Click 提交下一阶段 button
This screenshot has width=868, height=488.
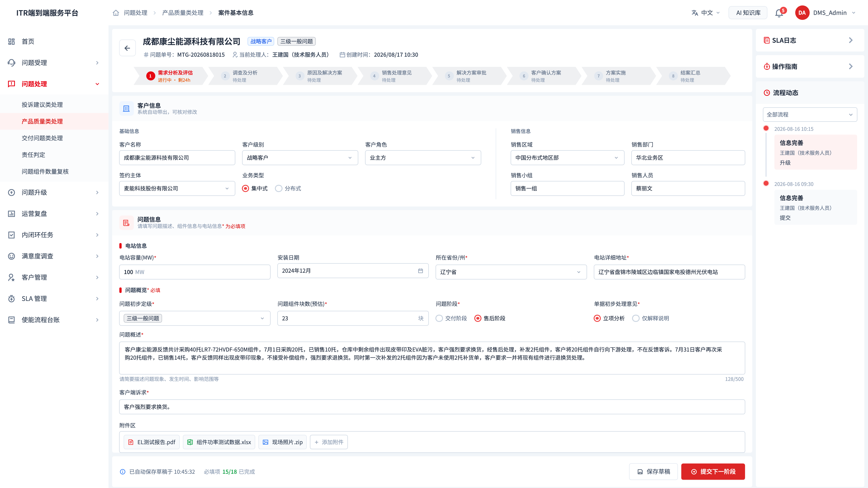click(x=713, y=472)
